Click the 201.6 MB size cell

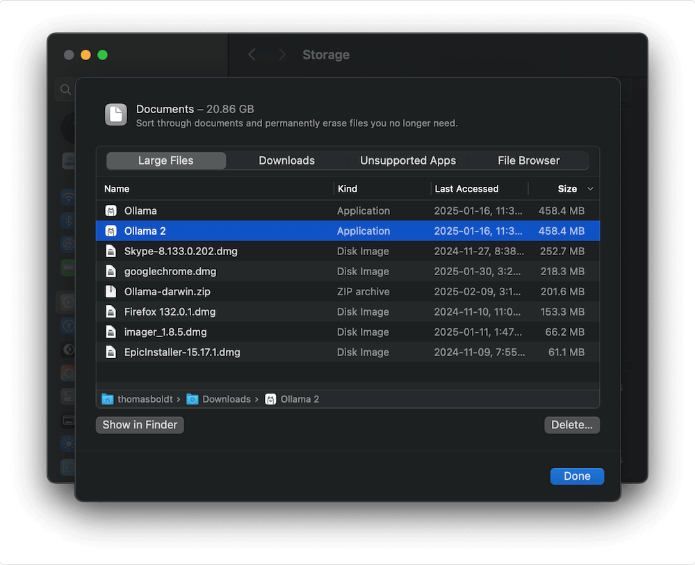(562, 292)
